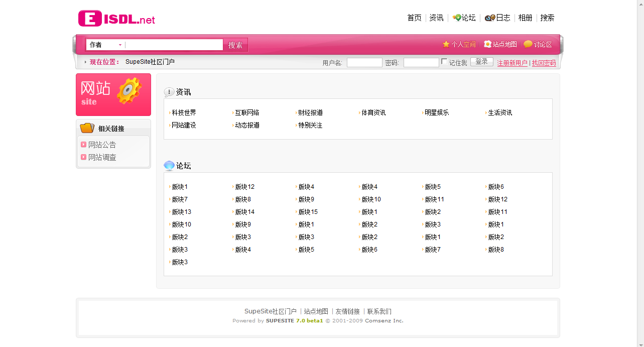Screen dimensions: 644x347
Task: Open the 找回密码 link
Action: (x=544, y=63)
